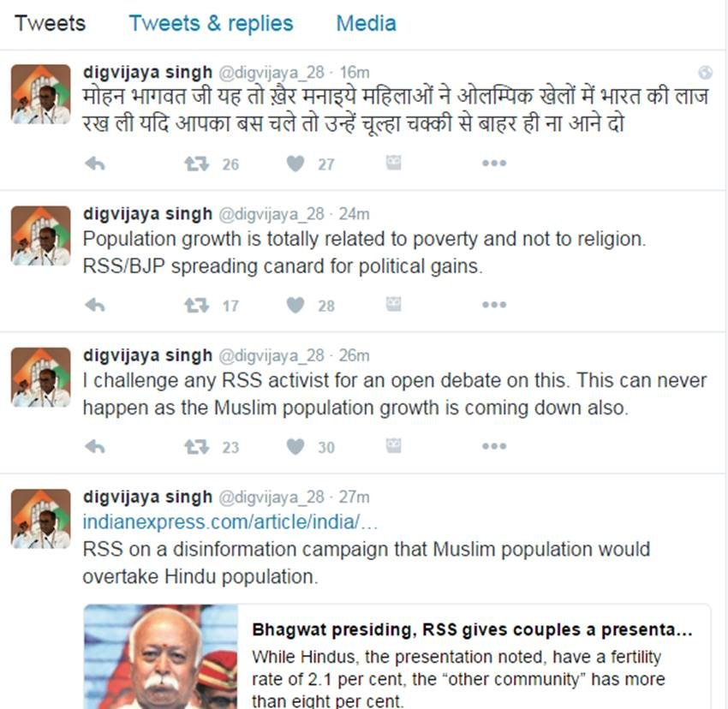Viewport: 728px width, 709px height.
Task: Reply to the RSS open debate challenge tweet
Action: (x=95, y=447)
